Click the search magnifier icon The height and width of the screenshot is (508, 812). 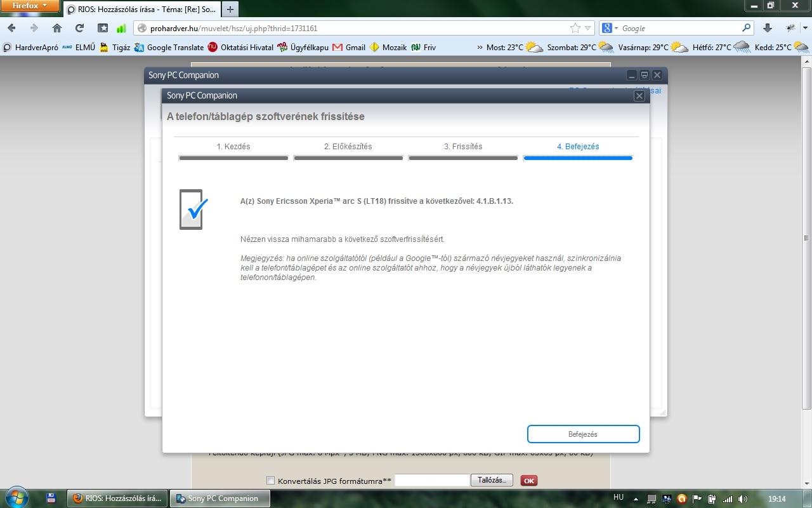pos(746,28)
